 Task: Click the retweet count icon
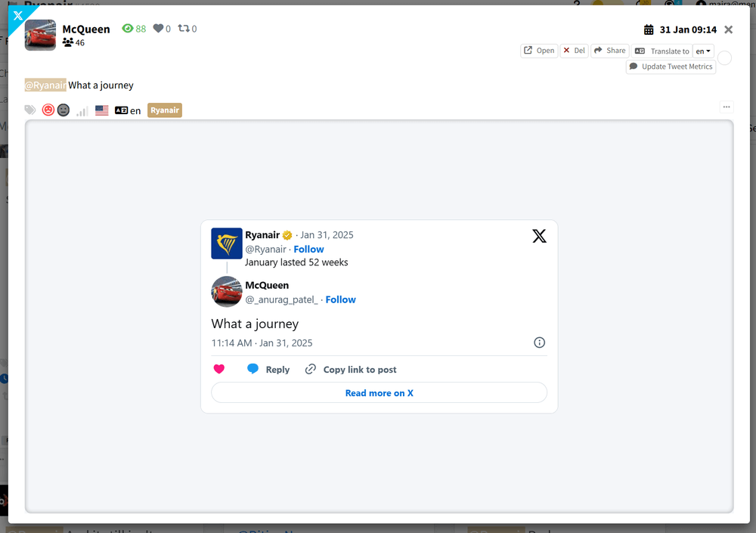[x=184, y=29]
